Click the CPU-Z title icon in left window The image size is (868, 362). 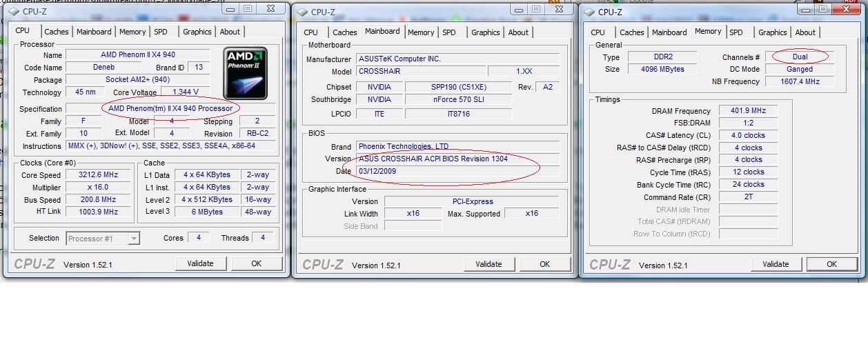tap(13, 11)
